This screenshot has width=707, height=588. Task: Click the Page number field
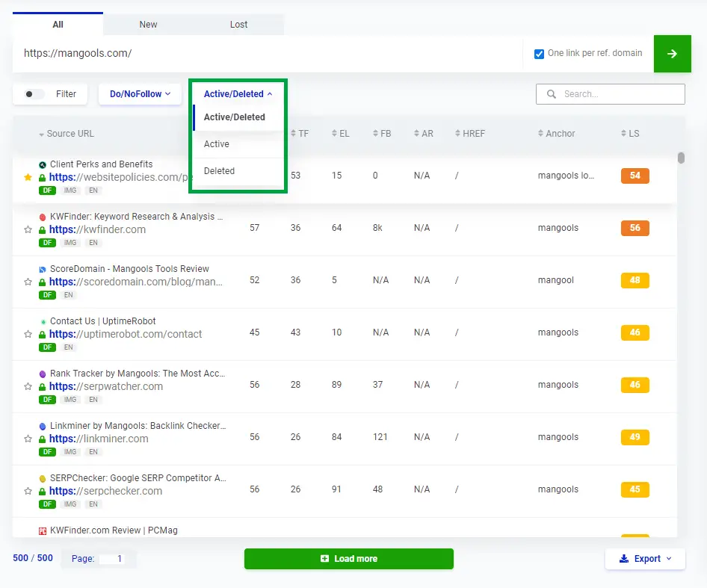pos(111,559)
